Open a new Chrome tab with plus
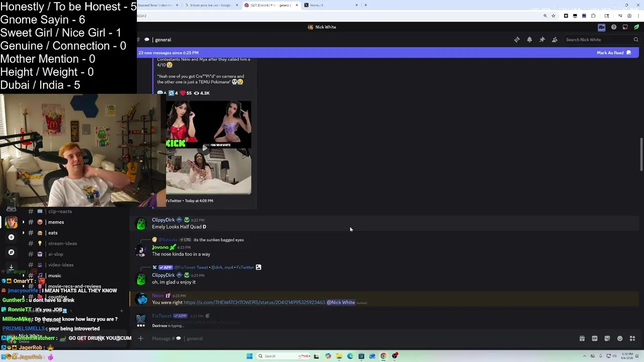Viewport: 644px width, 362px height. coord(366,5)
